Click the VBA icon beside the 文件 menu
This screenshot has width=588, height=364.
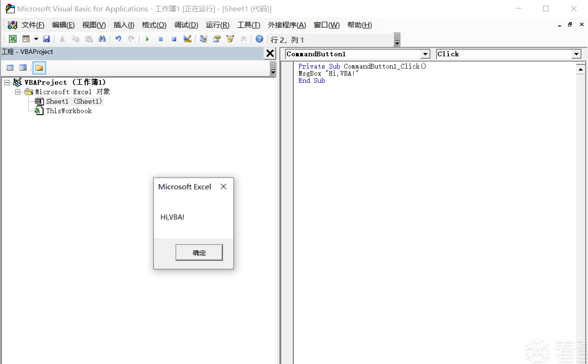13,25
